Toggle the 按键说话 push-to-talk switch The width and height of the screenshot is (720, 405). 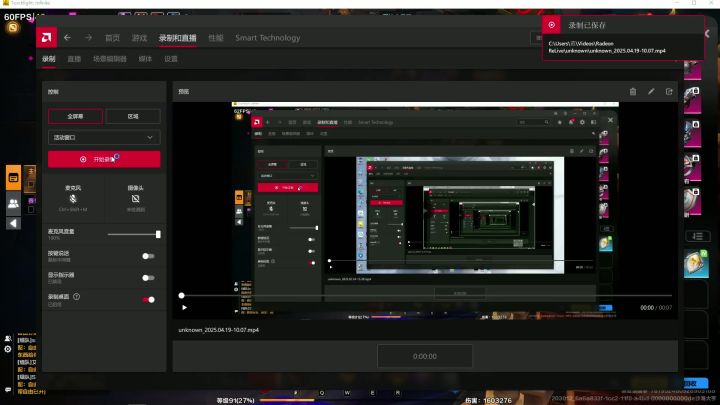(x=148, y=256)
